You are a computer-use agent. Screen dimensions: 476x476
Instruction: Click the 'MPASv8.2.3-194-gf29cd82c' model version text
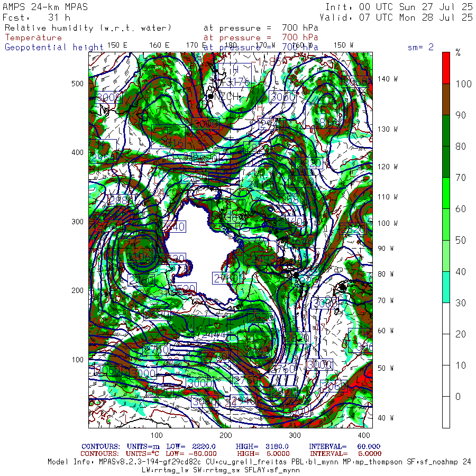(x=150, y=462)
